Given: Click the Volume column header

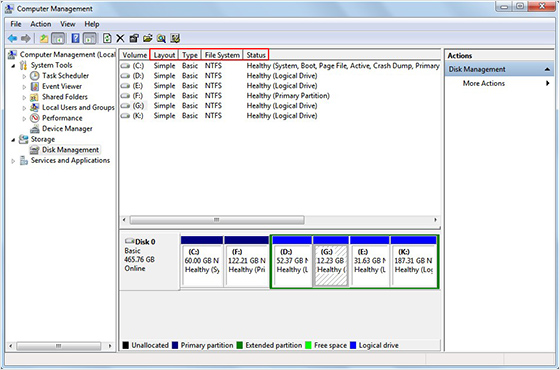Looking at the screenshot, I should pos(135,55).
